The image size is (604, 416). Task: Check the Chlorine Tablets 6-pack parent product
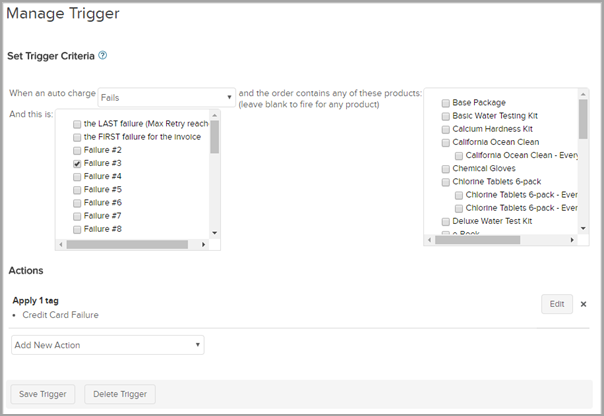(x=446, y=182)
